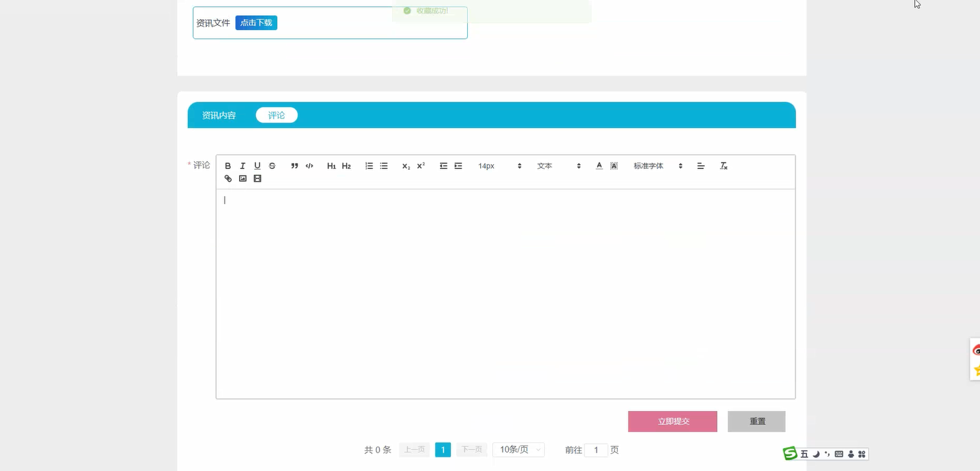Image resolution: width=980 pixels, height=471 pixels.
Task: Click the 前往 page number input field
Action: tap(596, 450)
